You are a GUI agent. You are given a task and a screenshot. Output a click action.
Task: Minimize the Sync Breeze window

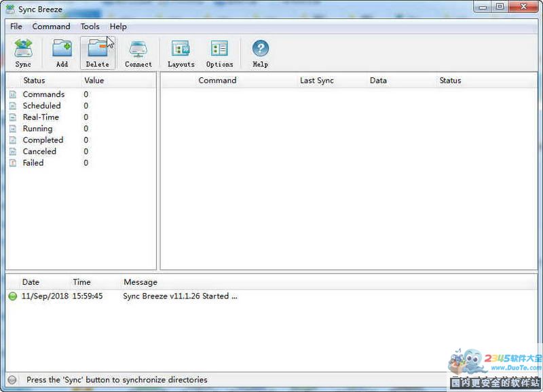(x=483, y=7)
